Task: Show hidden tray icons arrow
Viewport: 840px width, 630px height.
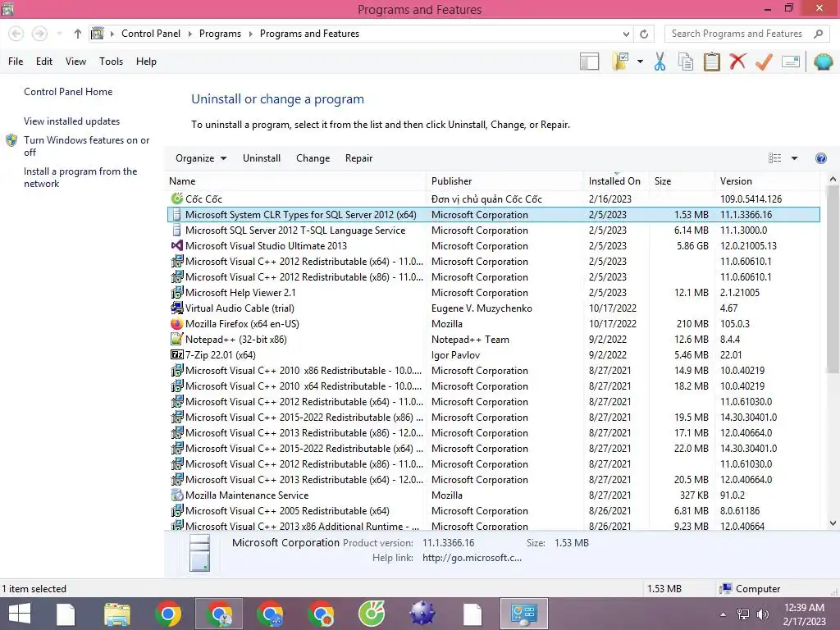Action: [x=723, y=614]
